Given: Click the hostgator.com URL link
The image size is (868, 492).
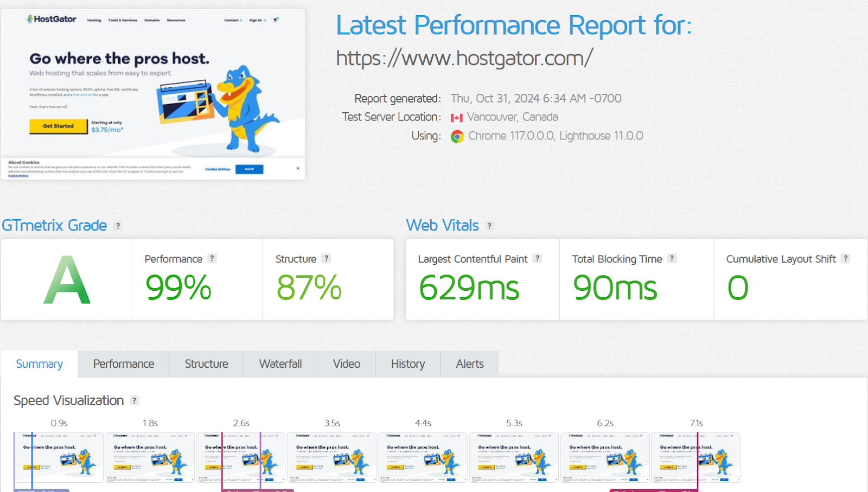Looking at the screenshot, I should point(464,58).
